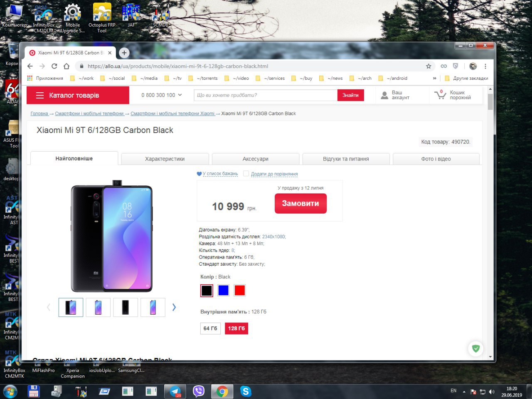
Task: Open the Другие закладки bookmark folder
Action: coord(466,78)
